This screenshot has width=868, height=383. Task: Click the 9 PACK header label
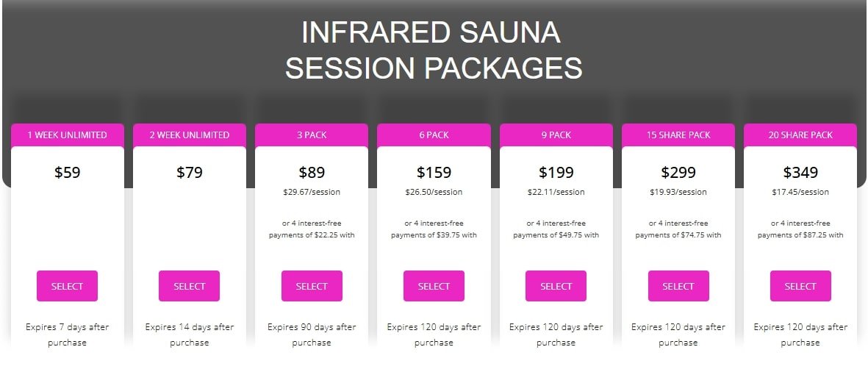[556, 135]
